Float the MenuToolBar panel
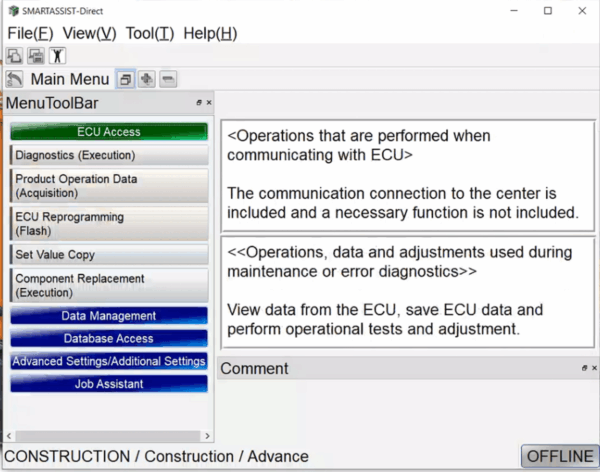Image resolution: width=600 pixels, height=472 pixels. 198,103
